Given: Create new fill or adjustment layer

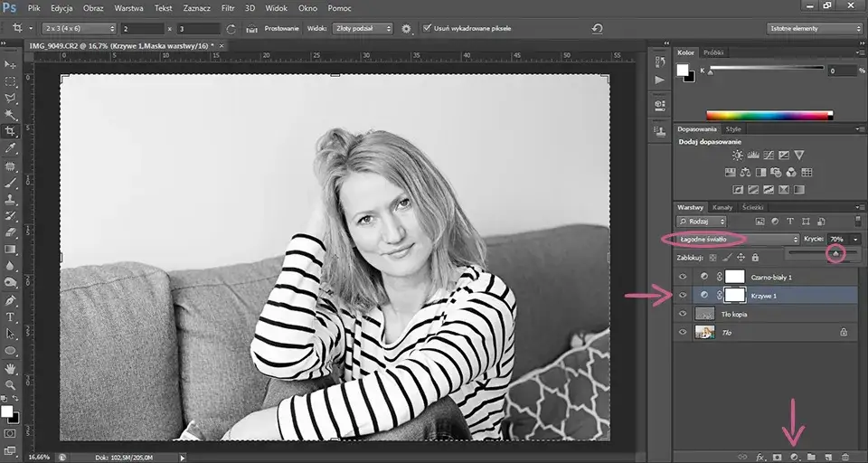Looking at the screenshot, I should pyautogui.click(x=794, y=457).
